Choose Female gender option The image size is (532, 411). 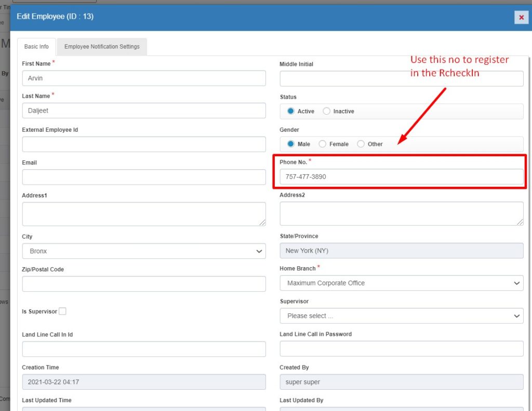point(323,144)
